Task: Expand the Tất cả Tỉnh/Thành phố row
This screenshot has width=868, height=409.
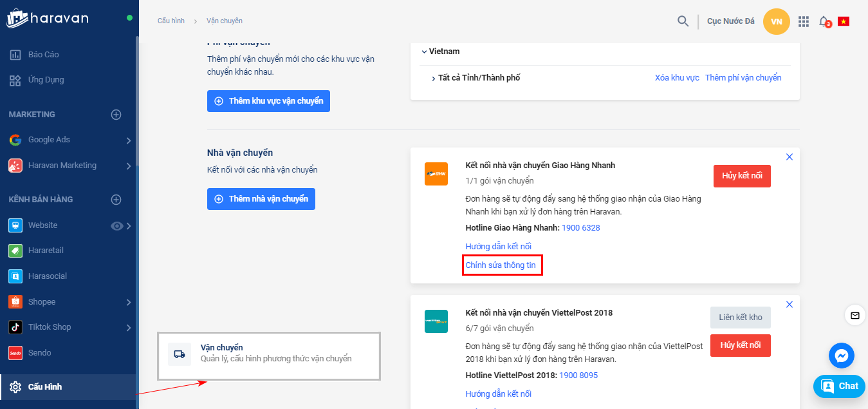Action: [434, 79]
